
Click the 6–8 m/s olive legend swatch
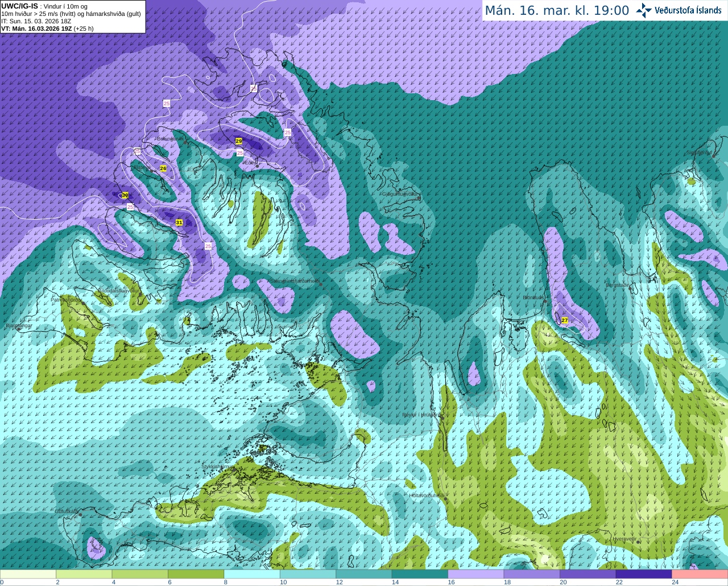[x=196, y=574]
